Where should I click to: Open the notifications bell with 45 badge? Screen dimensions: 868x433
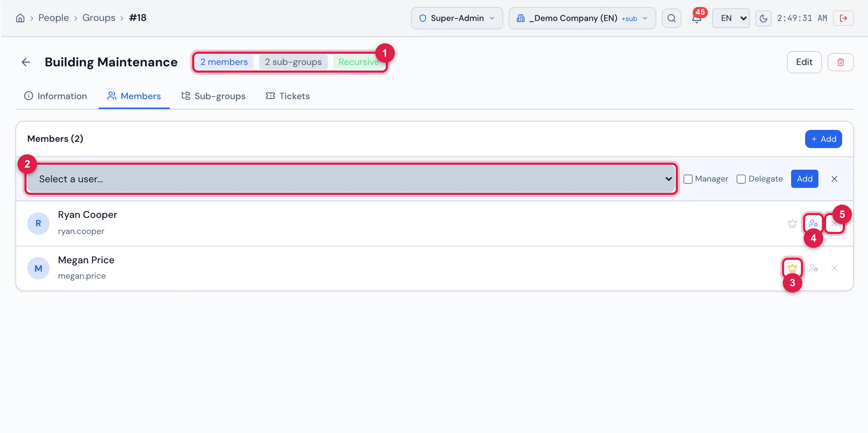(696, 18)
